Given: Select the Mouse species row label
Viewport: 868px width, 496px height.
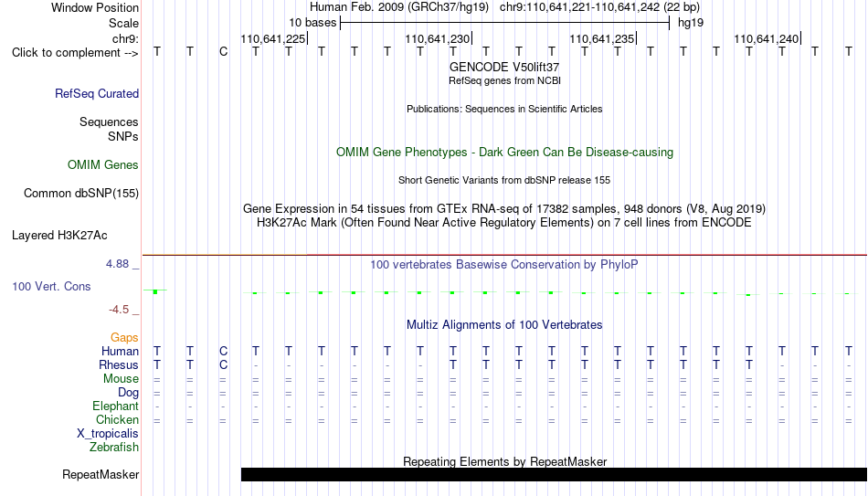Looking at the screenshot, I should click(121, 379).
